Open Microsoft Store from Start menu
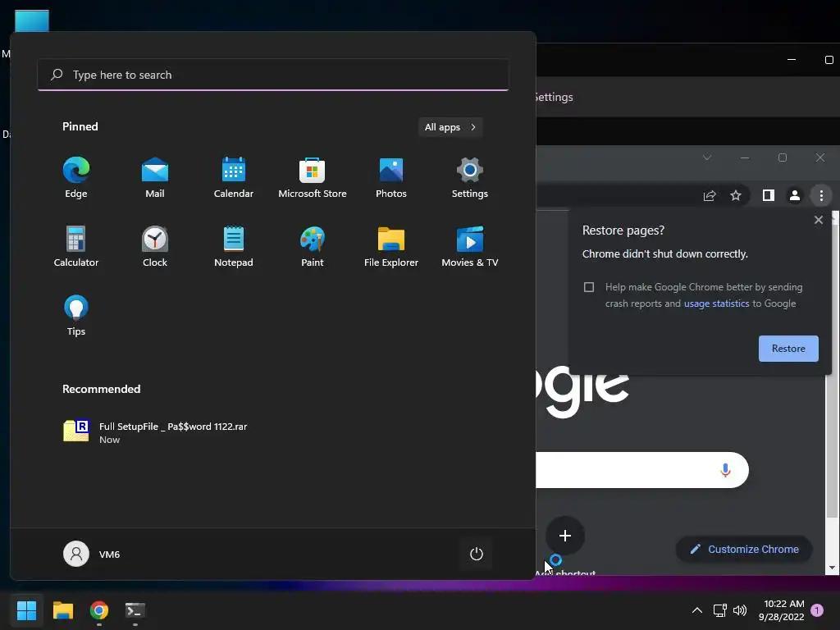Image resolution: width=840 pixels, height=630 pixels. [x=313, y=178]
